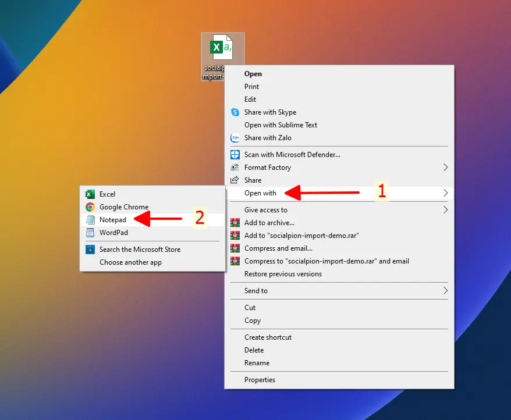Expand the Give access to chevron

pos(445,210)
